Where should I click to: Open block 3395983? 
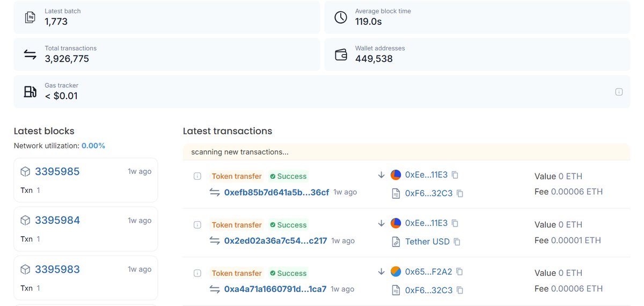(57, 269)
